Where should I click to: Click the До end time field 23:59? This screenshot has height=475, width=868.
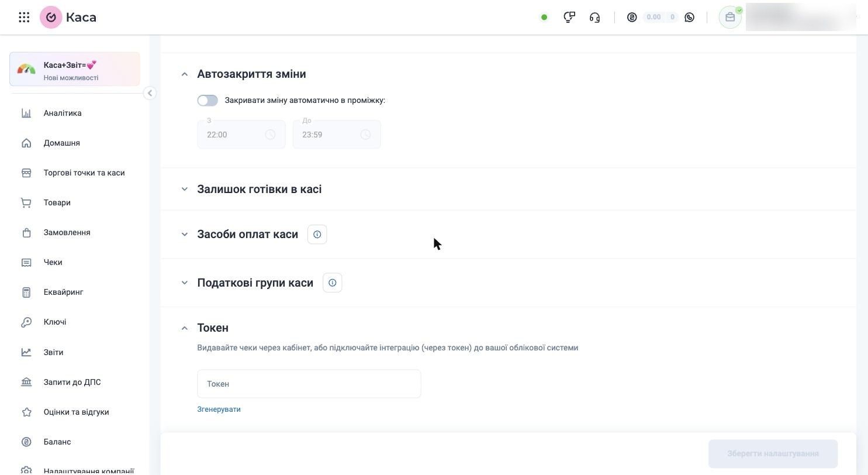pos(337,135)
